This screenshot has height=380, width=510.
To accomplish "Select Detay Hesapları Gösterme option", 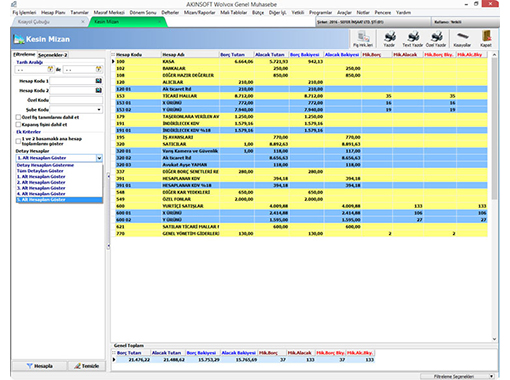I will pyautogui.click(x=59, y=165).
